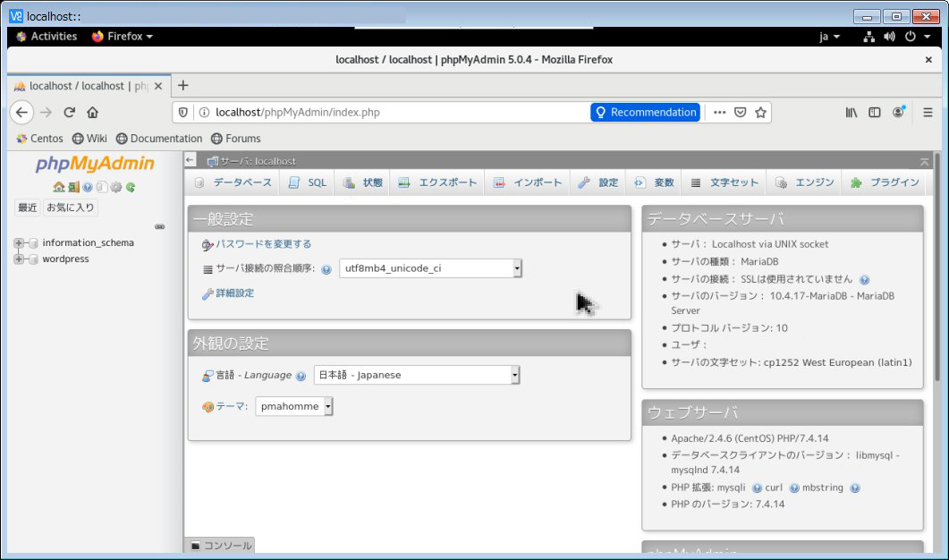Open the エクスポート tab
The width and height of the screenshot is (949, 560).
coord(437,182)
